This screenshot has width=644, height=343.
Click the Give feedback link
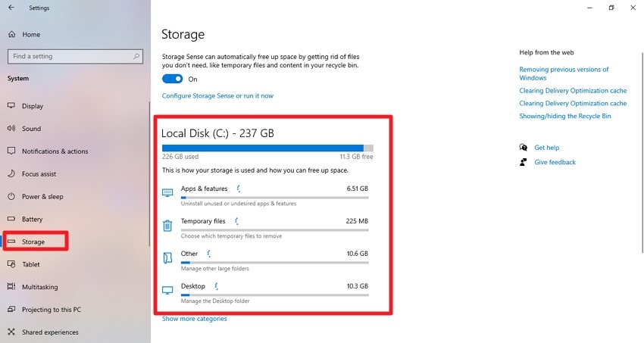point(555,162)
